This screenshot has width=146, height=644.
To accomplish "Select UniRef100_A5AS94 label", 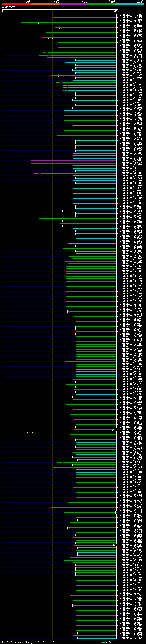I will click(131, 55).
